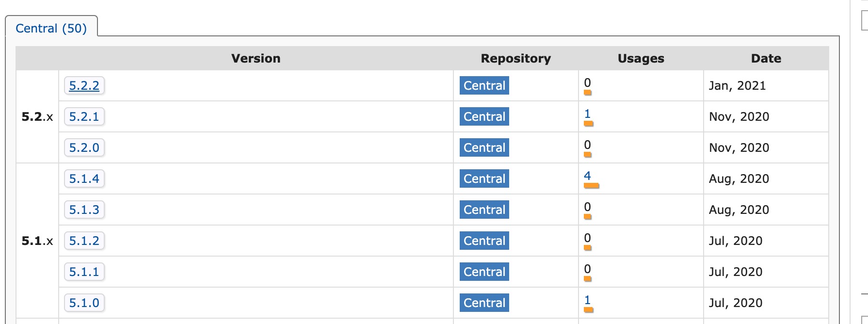Click Central badge in the 5.2.1 row
Image resolution: width=868 pixels, height=324 pixels.
(484, 117)
